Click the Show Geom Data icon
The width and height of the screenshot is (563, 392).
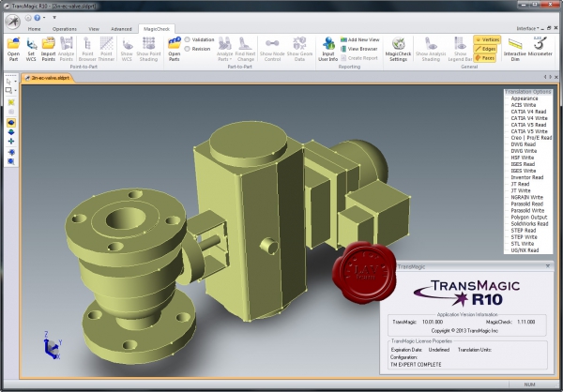tap(299, 49)
